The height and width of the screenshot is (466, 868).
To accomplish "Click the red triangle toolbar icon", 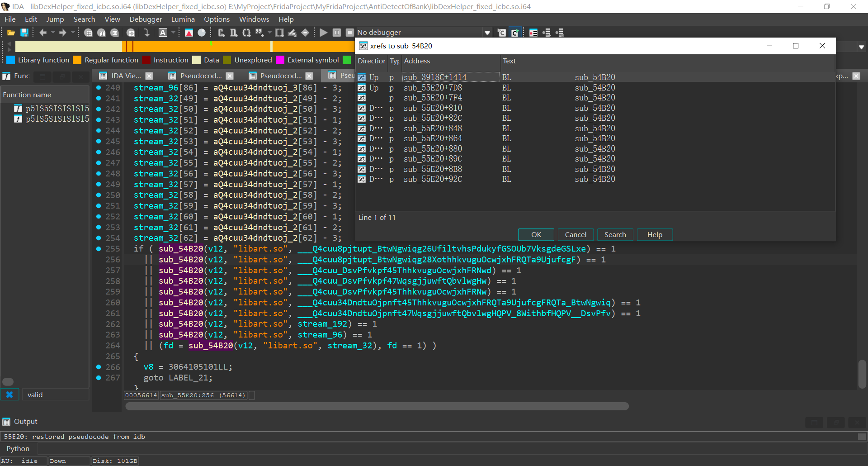I will 189,33.
